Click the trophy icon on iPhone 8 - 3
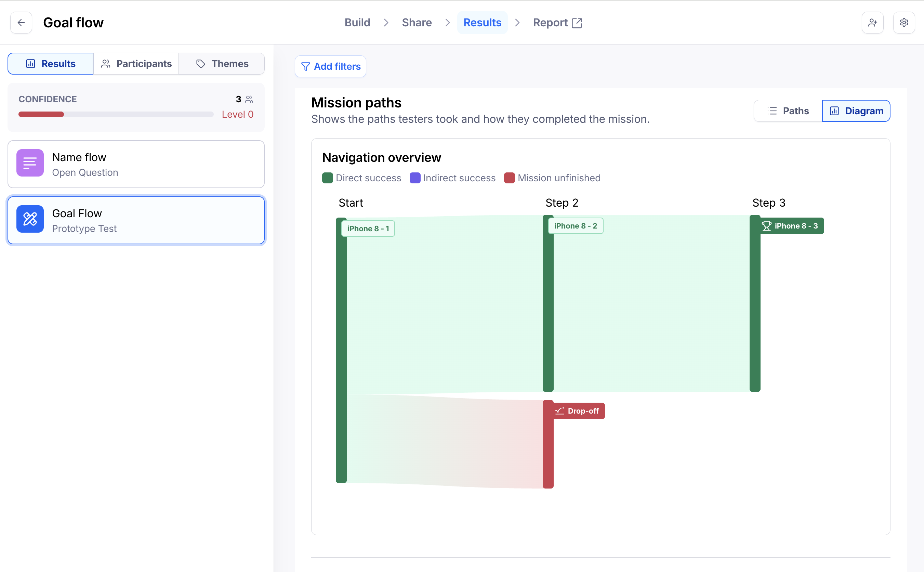Viewport: 924px width, 572px height. (x=766, y=226)
